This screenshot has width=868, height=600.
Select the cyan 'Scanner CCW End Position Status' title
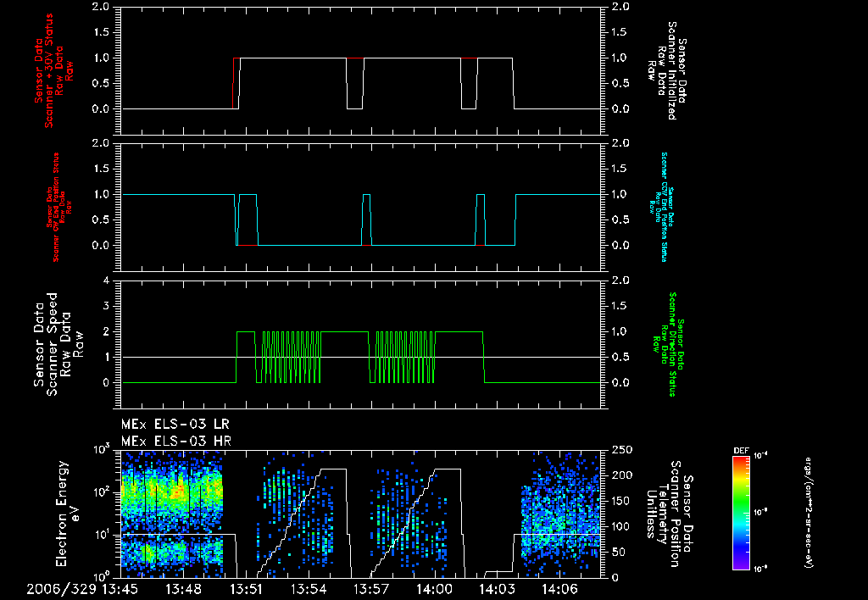click(x=661, y=207)
